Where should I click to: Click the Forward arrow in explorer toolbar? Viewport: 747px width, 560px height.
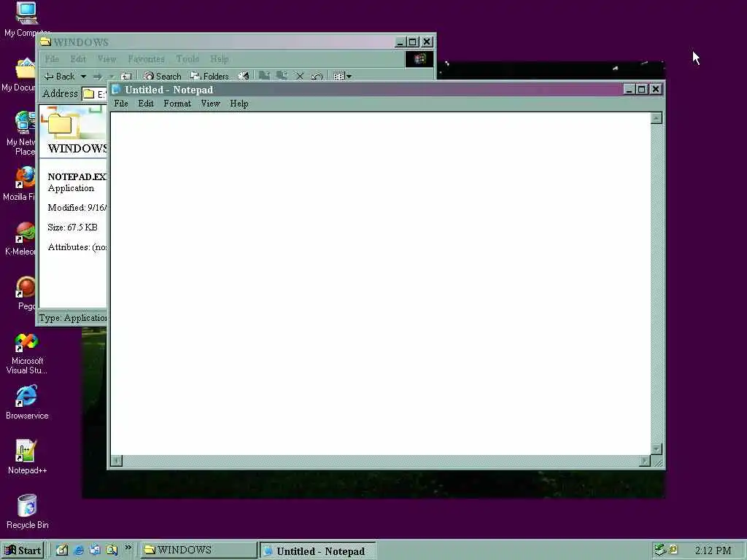(98, 76)
